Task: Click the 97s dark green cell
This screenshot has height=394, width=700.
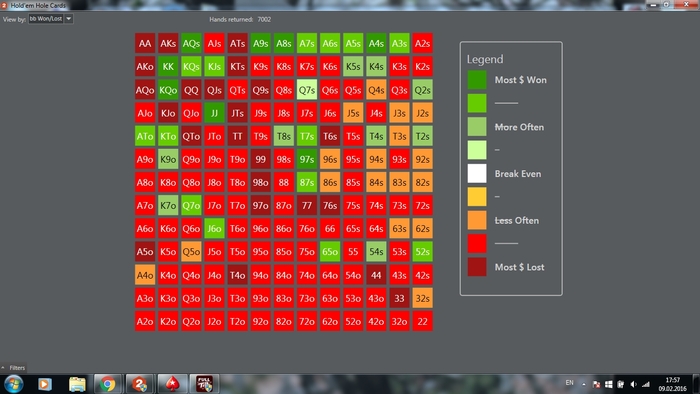Action: (307, 159)
